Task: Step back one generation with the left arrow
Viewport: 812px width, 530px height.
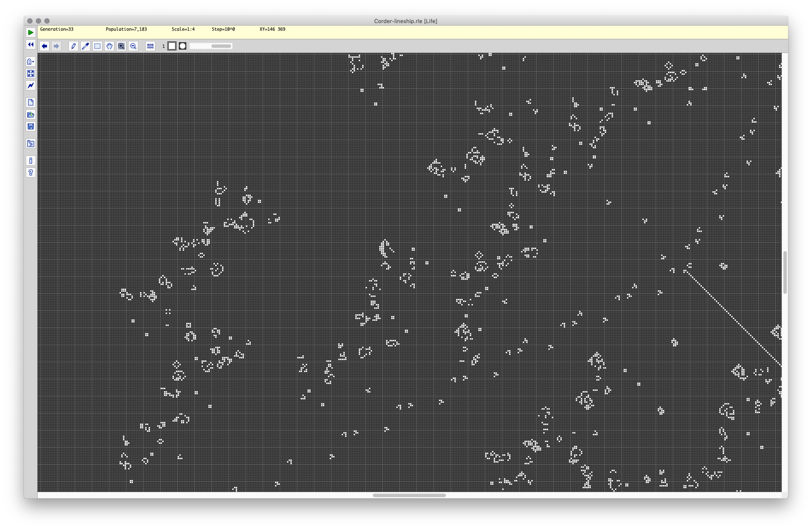Action: pyautogui.click(x=44, y=46)
